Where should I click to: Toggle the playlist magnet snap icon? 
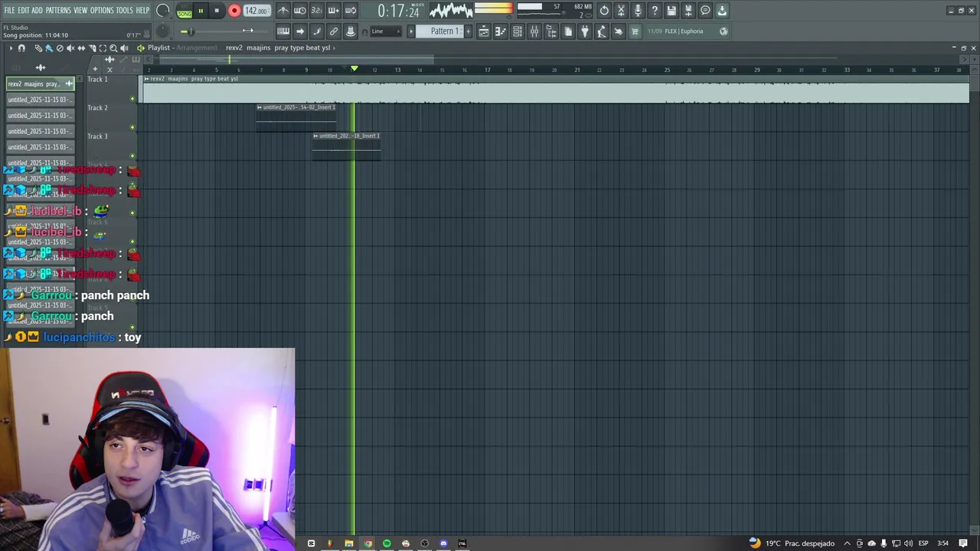pyautogui.click(x=21, y=48)
